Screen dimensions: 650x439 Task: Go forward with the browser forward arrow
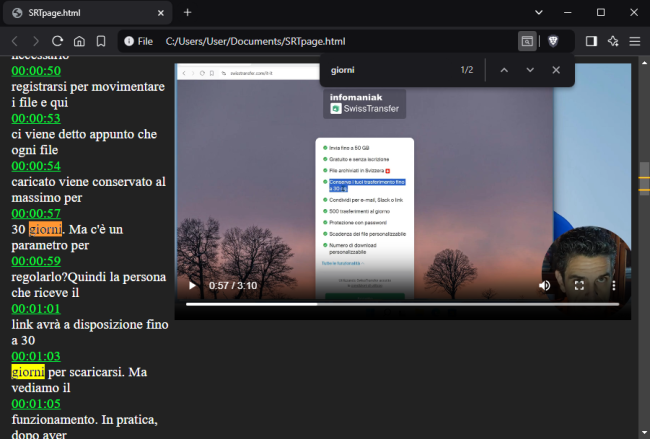point(36,41)
